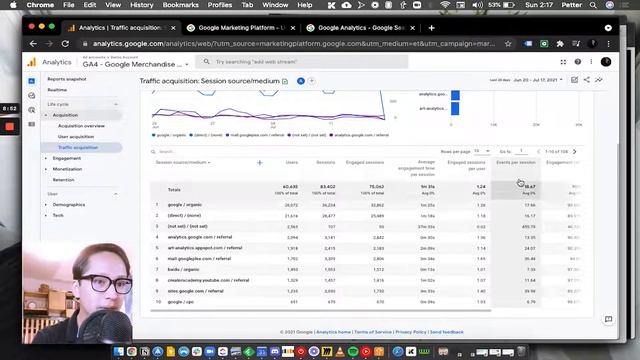
Task: Open Reports snapshot
Action: pos(67,79)
